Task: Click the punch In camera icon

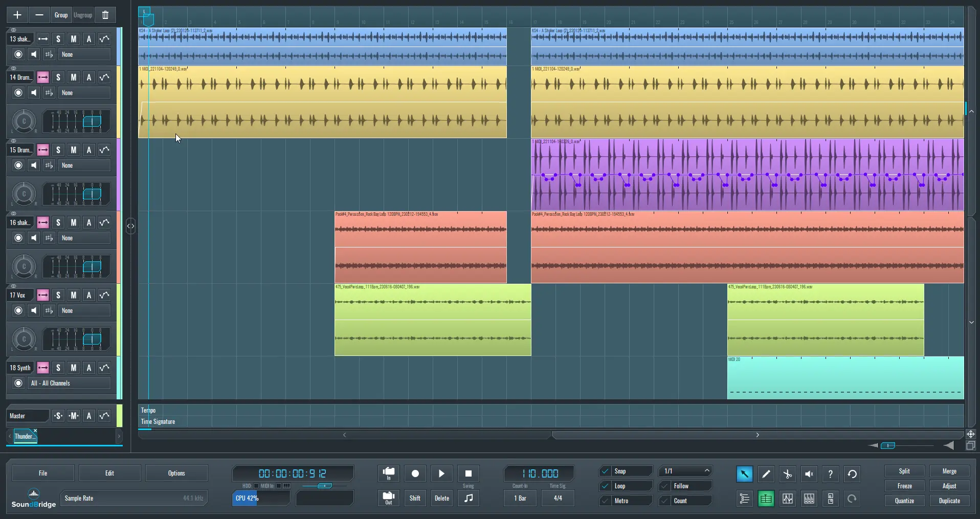Action: pos(389,473)
